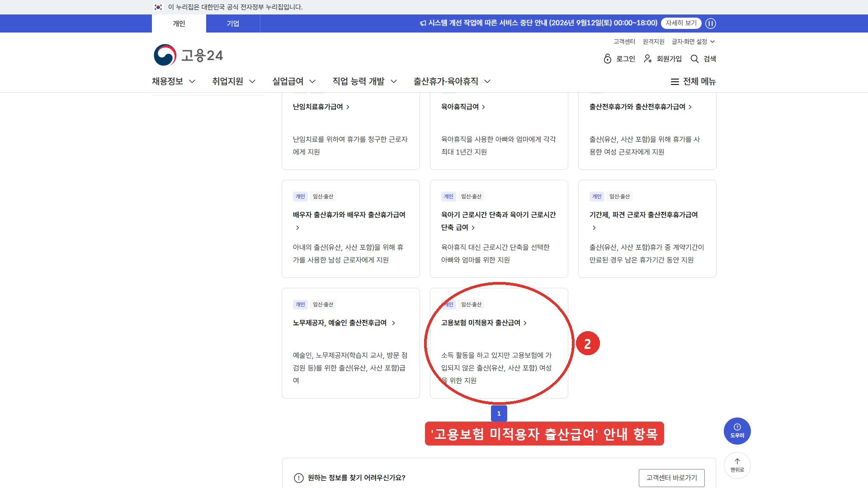The width and height of the screenshot is (868, 488).
Task: Click chevron after 노무제공자, 예술인 출산전후급여
Action: [x=393, y=323]
